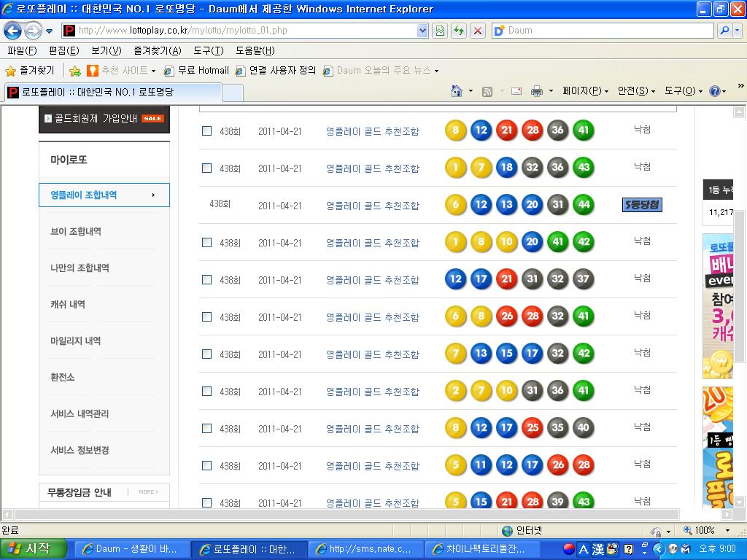Click the Daum search input field

click(609, 31)
